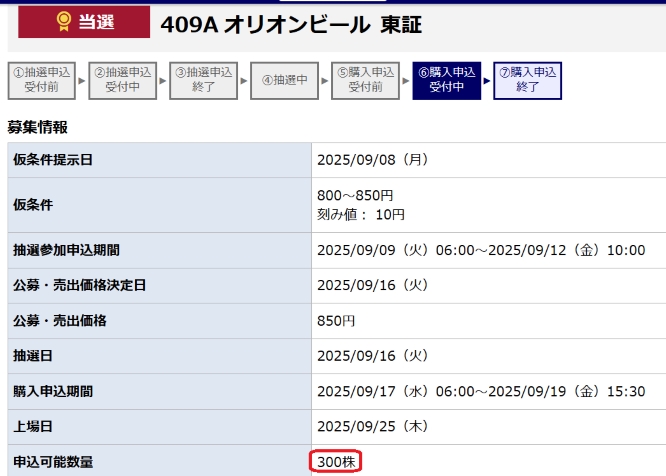Select step ⑦購入申込終了

coord(528,81)
